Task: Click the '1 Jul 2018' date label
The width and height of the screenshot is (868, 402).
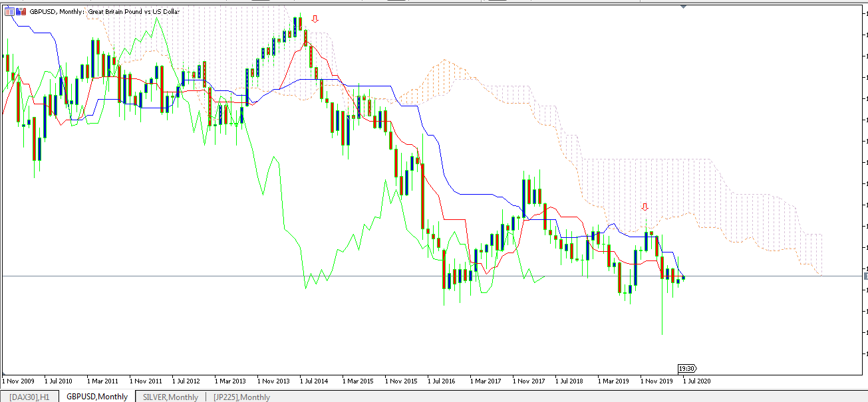Action: coord(569,381)
